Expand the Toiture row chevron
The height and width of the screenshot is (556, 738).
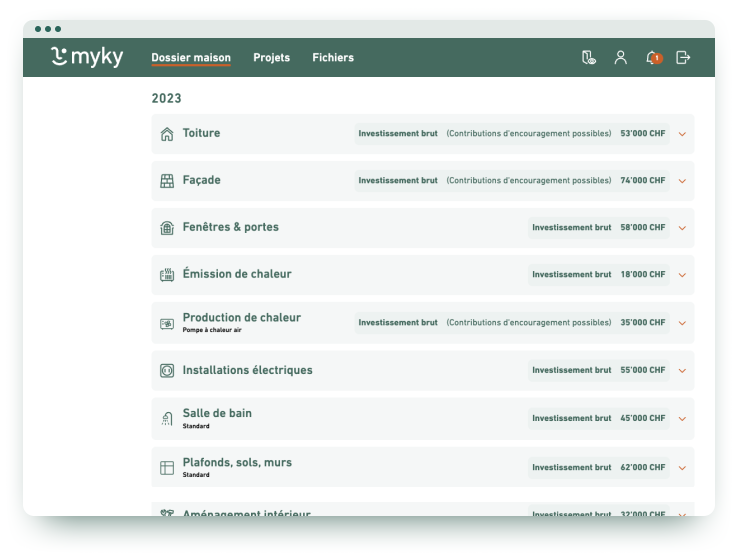click(682, 134)
